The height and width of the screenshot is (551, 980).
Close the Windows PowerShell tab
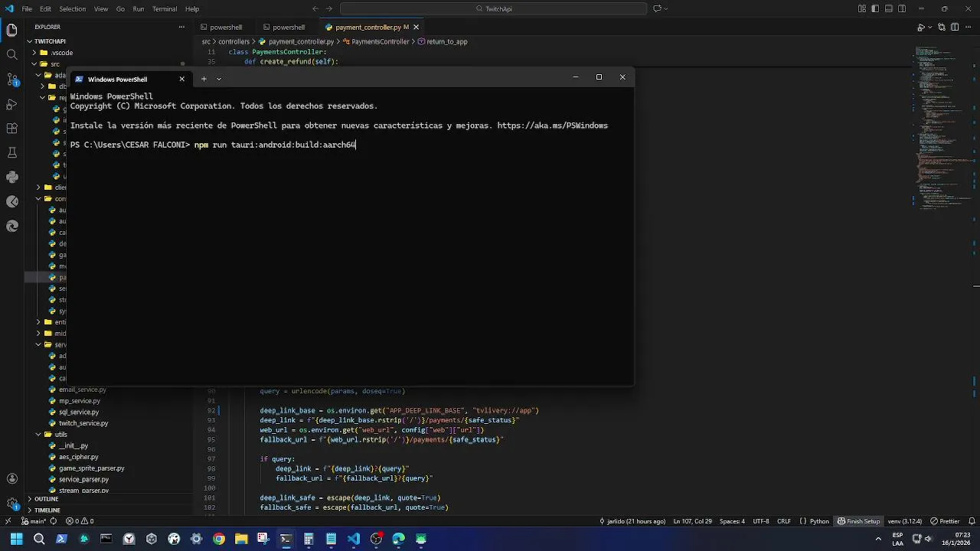click(181, 79)
